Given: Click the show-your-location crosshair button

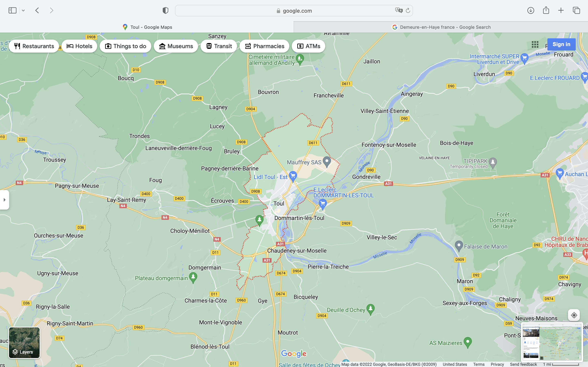Looking at the screenshot, I should (574, 315).
